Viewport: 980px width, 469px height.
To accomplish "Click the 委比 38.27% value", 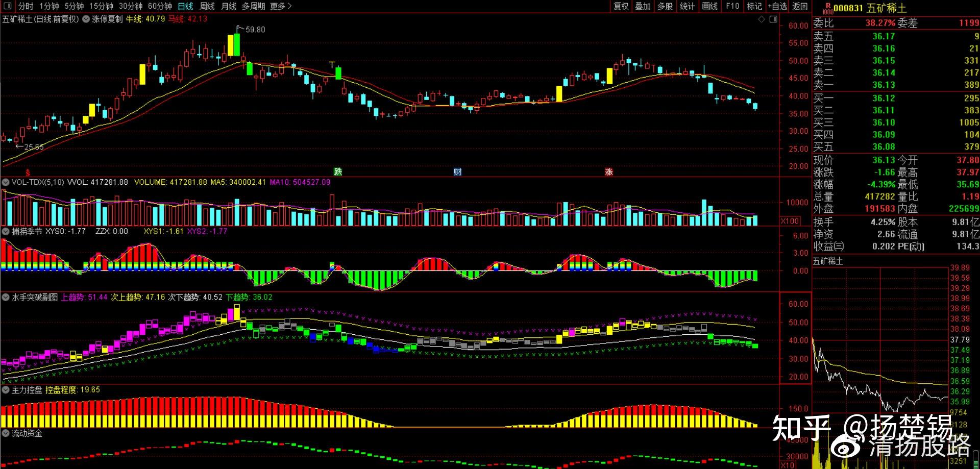I will 880,23.
